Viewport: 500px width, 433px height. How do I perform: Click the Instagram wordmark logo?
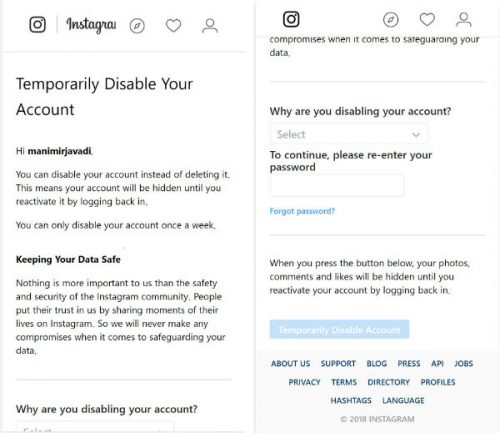91,25
